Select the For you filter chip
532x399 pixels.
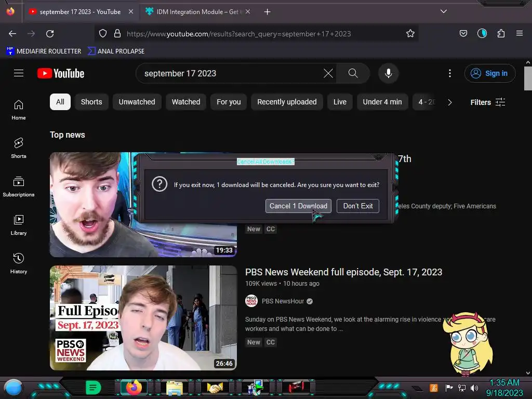tap(229, 102)
